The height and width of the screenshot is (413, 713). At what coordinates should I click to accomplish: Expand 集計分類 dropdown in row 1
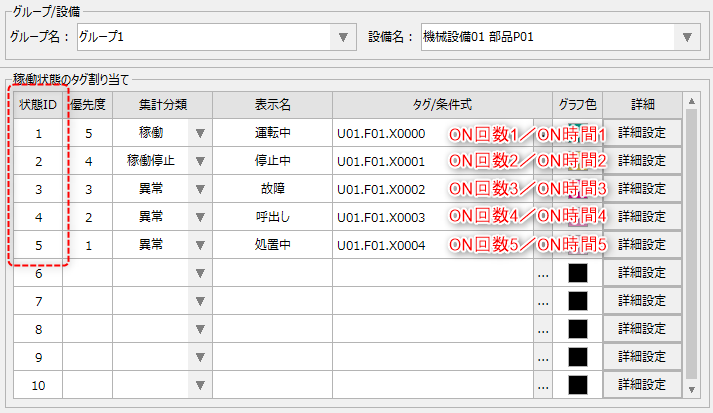pyautogui.click(x=199, y=133)
